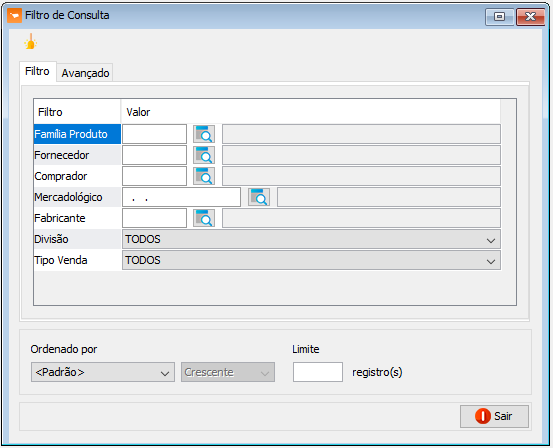Click the orange app icon in title bar
Viewport: 553px width, 448px height.
tap(14, 16)
